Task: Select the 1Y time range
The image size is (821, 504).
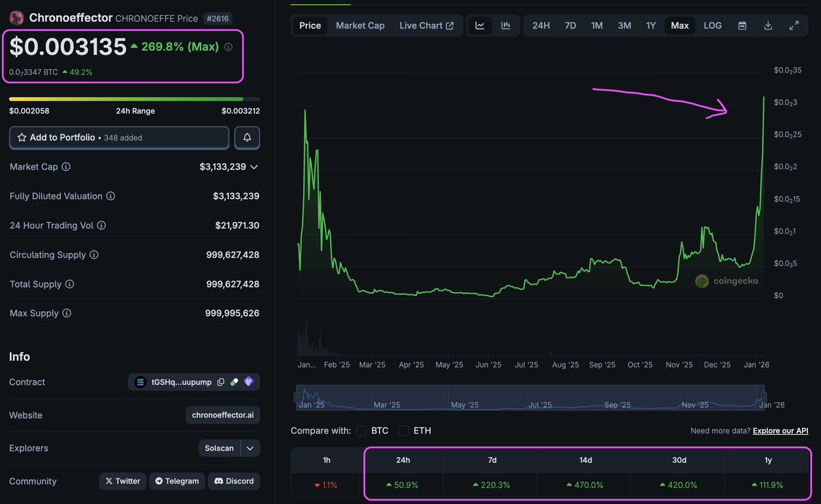Action: tap(651, 25)
